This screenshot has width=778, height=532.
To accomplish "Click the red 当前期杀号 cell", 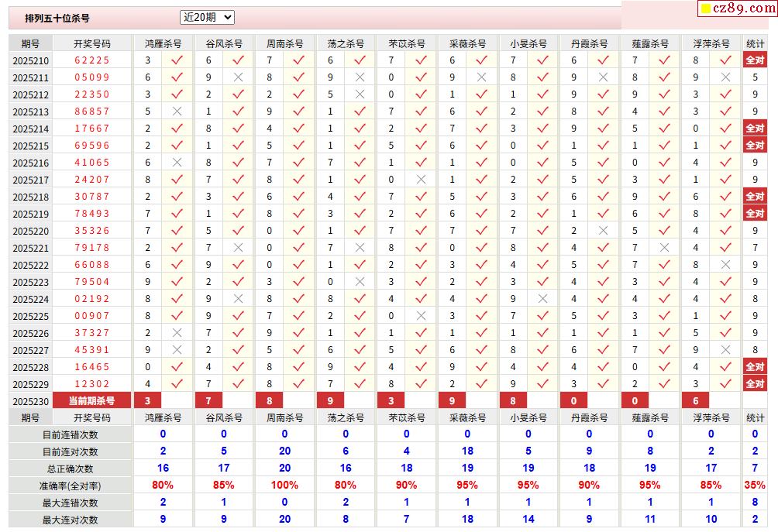I will coord(91,400).
